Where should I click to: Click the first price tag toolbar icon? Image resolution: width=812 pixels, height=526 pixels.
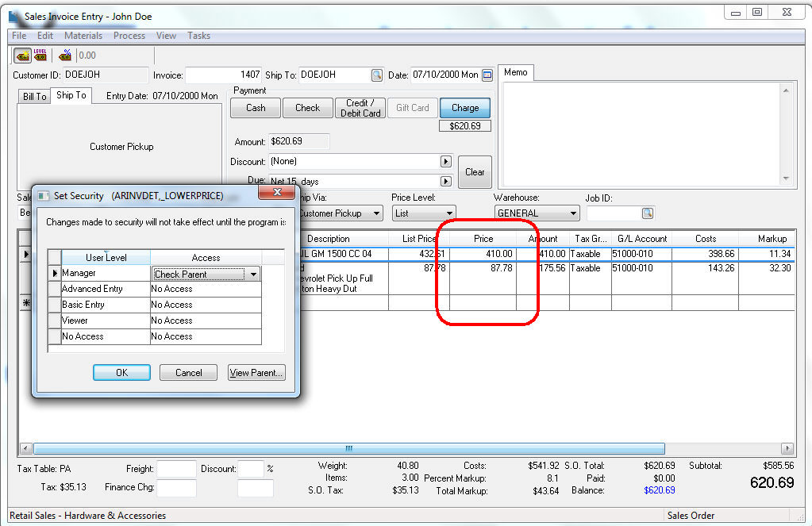coord(22,56)
